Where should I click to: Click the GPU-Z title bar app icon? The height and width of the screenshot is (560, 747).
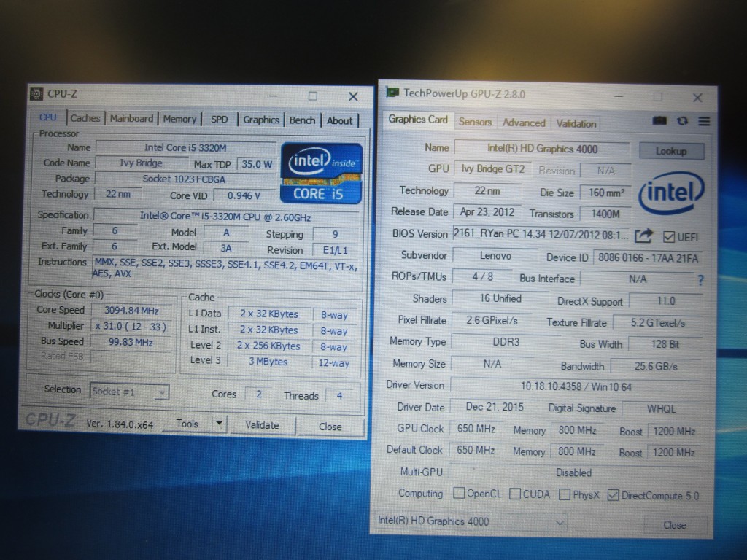click(392, 92)
